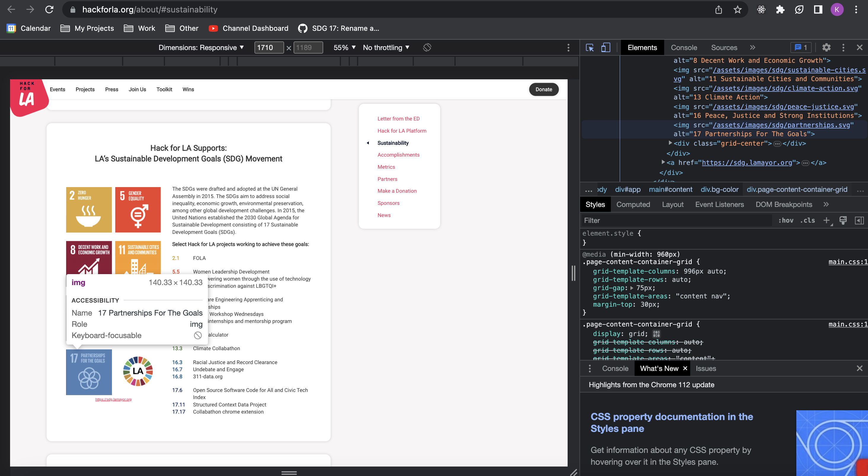Click the issues counter badge
Viewport: 868px width, 476px height.
(801, 47)
